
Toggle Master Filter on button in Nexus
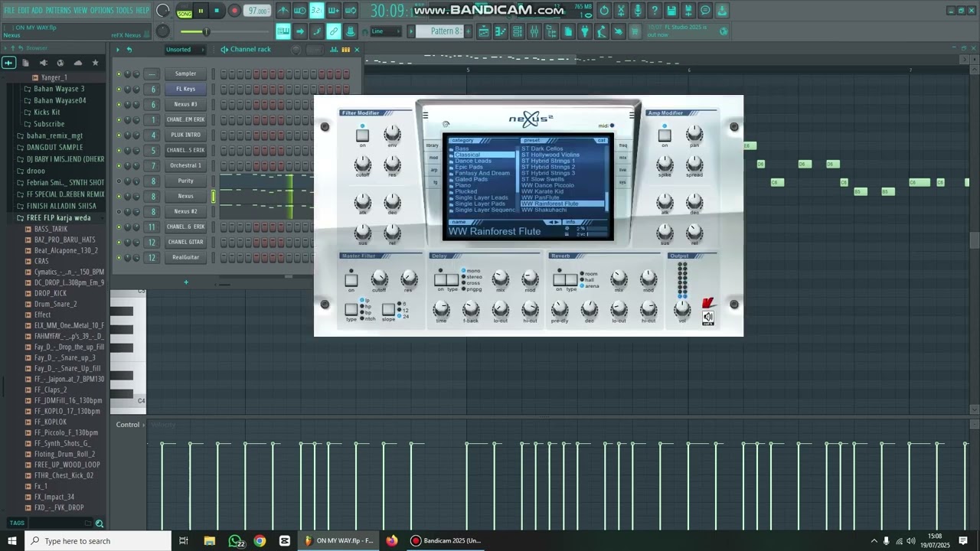point(351,280)
